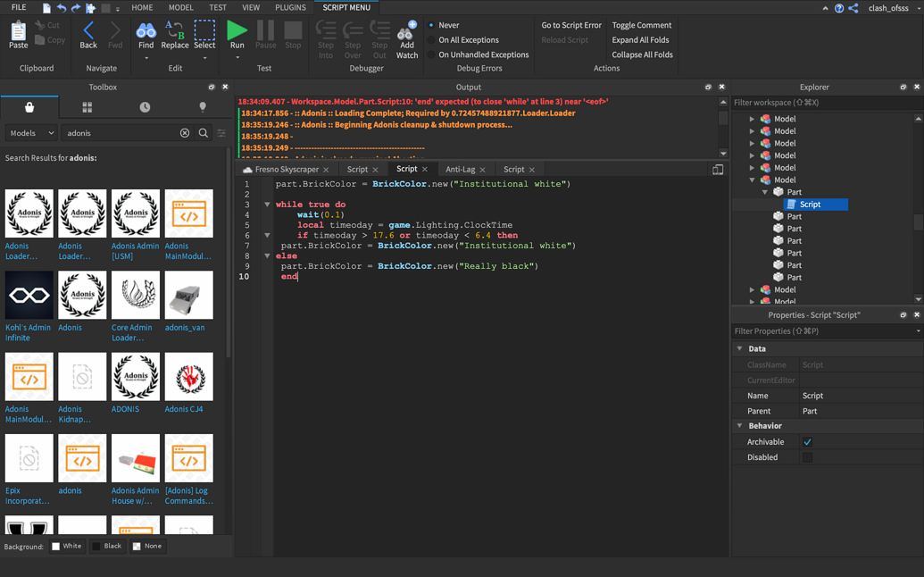This screenshot has width=924, height=577.
Task: Collapse the while loop fold on line 3
Action: tap(267, 205)
